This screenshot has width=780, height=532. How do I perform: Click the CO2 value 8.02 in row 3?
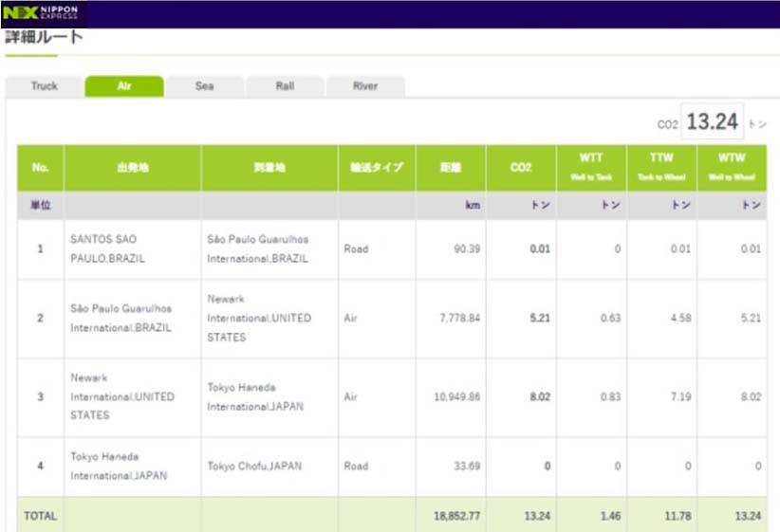pos(540,396)
